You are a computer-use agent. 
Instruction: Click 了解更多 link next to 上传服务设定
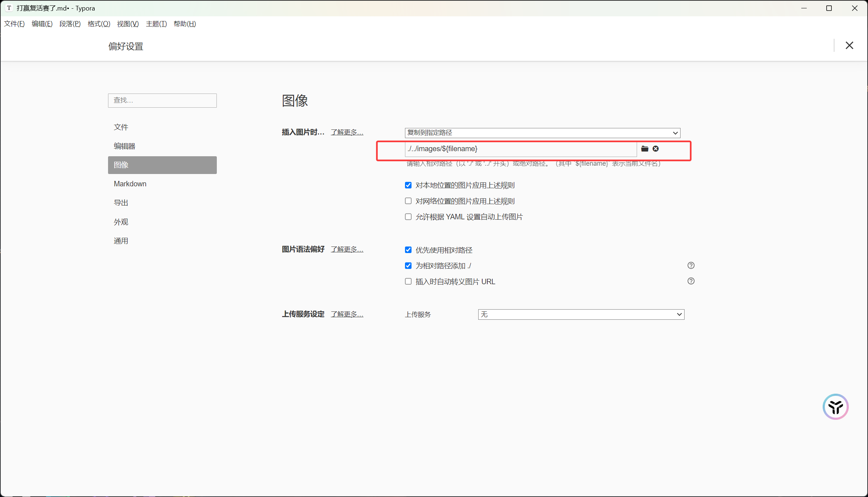tap(347, 314)
